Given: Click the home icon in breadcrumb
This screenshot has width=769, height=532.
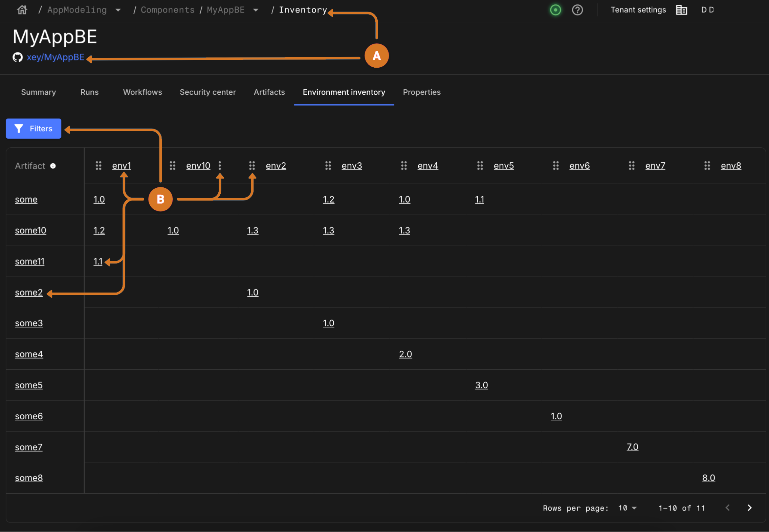Looking at the screenshot, I should (22, 10).
